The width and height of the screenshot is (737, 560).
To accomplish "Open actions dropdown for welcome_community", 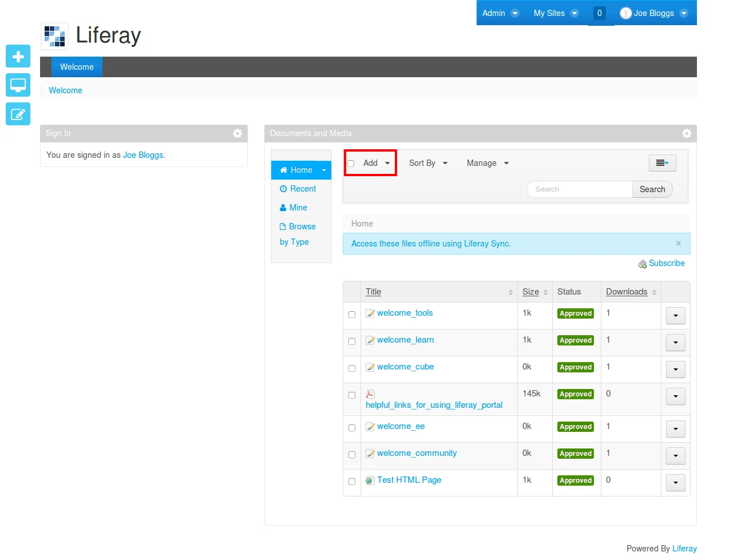I will pos(676,456).
